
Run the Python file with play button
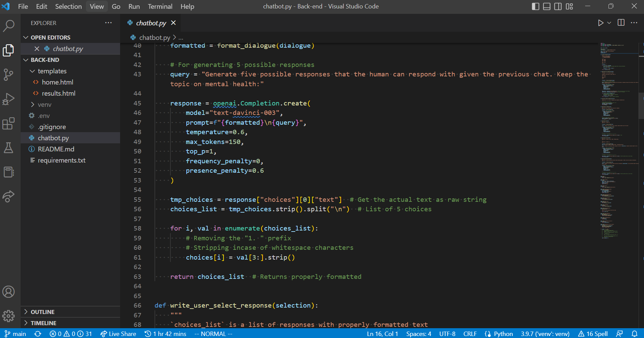tap(600, 23)
